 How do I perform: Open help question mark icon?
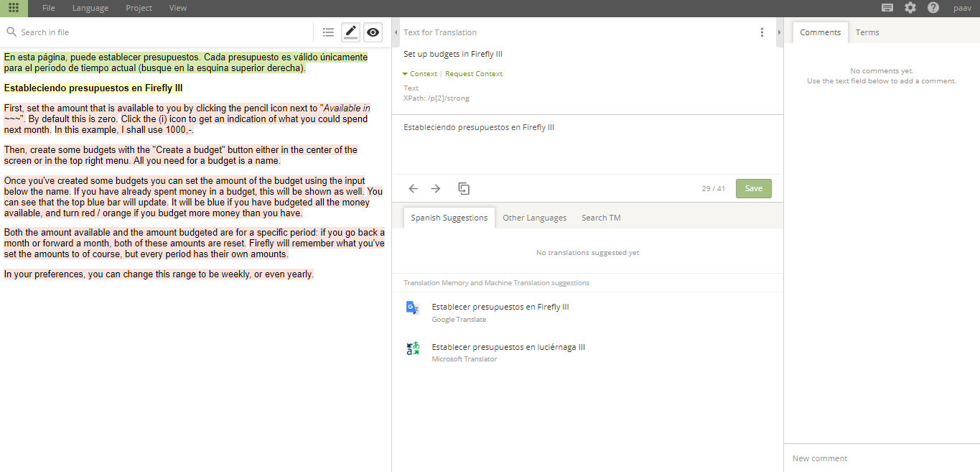(x=933, y=8)
